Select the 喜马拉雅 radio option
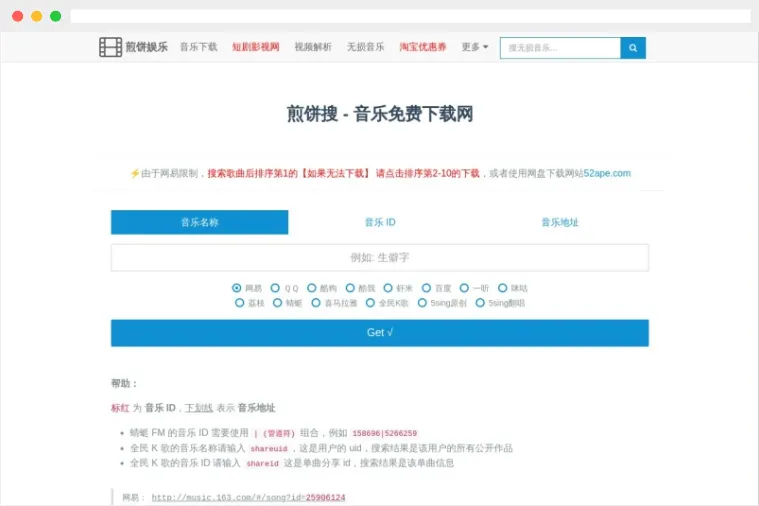The image size is (759, 506). coord(316,303)
